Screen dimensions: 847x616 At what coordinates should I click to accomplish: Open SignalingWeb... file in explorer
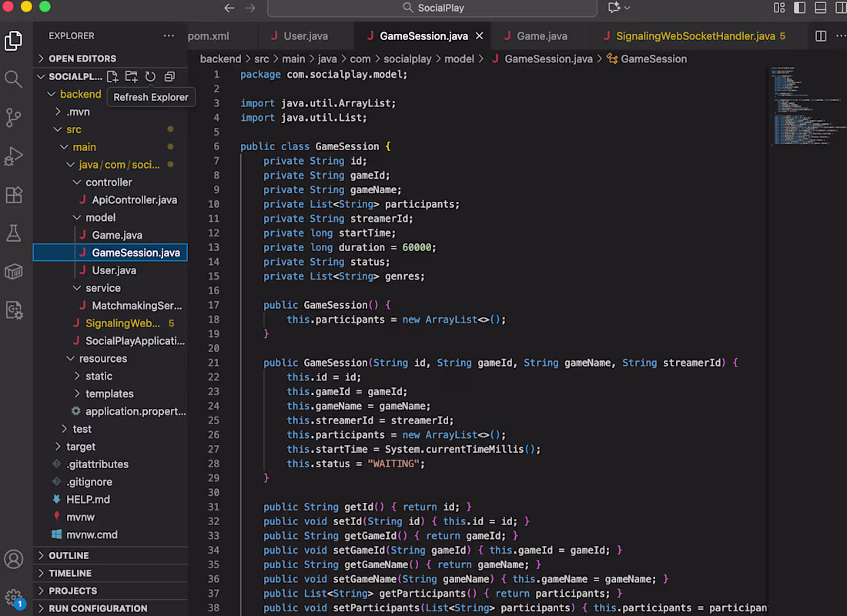pyautogui.click(x=122, y=323)
